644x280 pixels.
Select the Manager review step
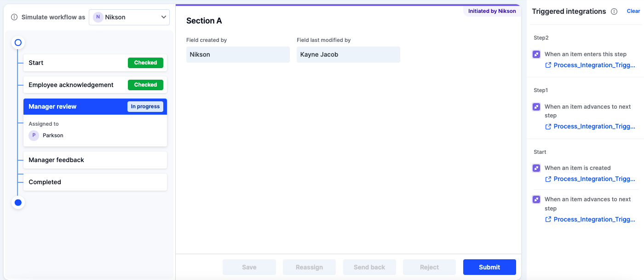tap(95, 106)
